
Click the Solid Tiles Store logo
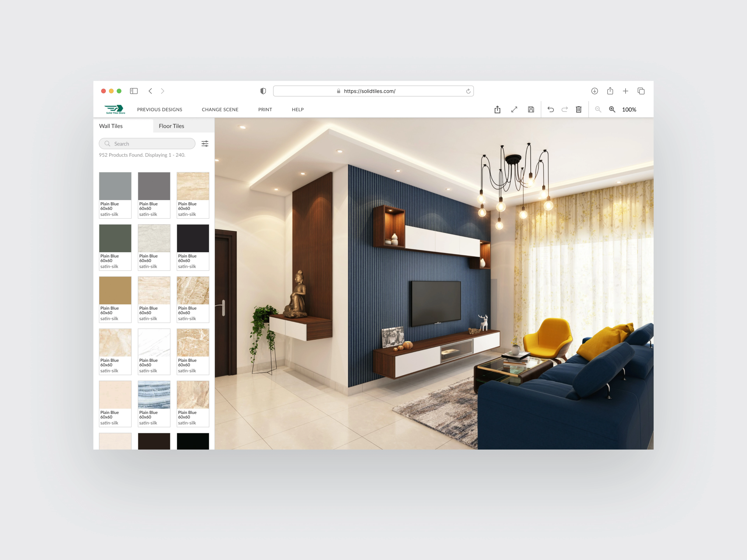tap(115, 109)
